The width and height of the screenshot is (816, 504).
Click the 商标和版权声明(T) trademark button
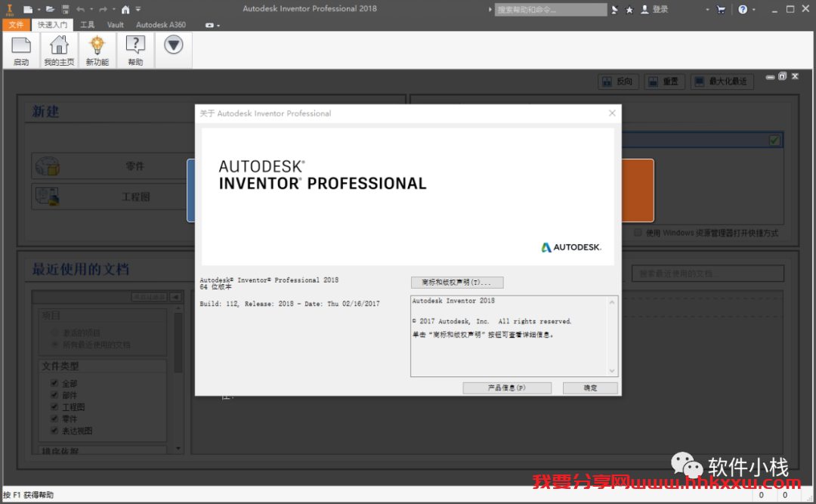tap(457, 282)
